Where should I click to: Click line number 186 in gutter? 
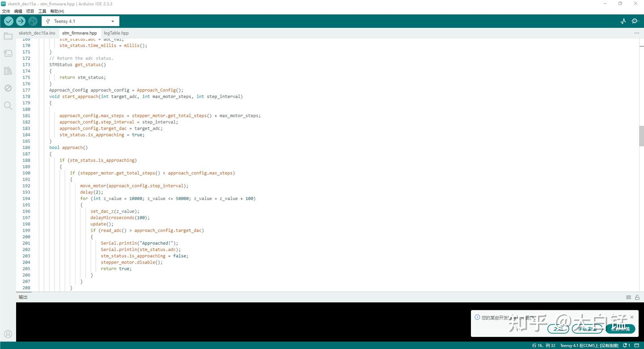26,148
